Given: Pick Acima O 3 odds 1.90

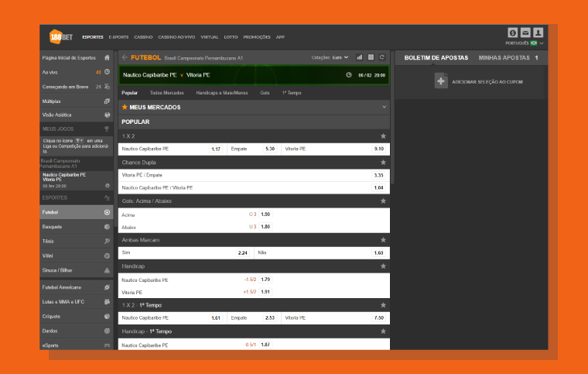Looking at the screenshot, I should pos(265,214).
